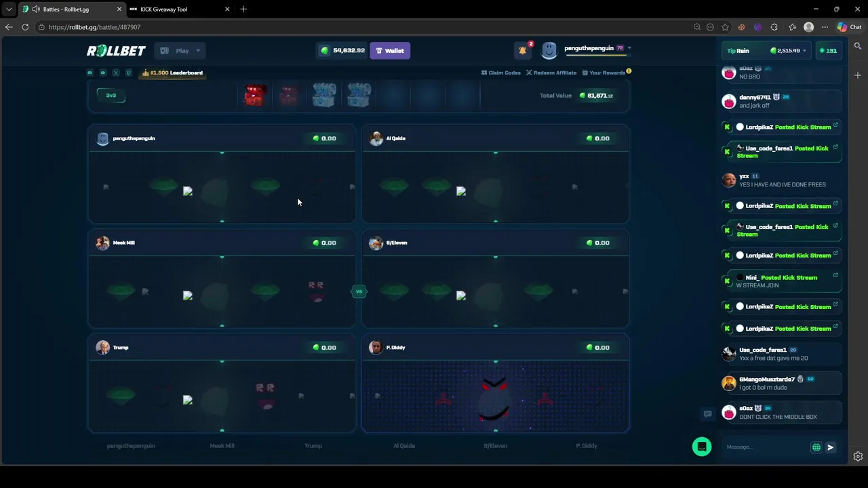
Task: Expand the Play dropdown
Action: [x=181, y=51]
